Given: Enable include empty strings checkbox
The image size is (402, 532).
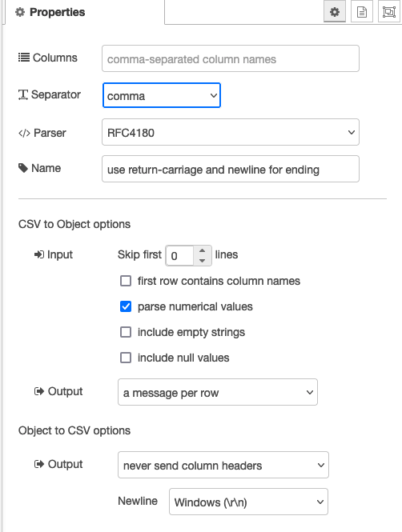Looking at the screenshot, I should tap(126, 332).
